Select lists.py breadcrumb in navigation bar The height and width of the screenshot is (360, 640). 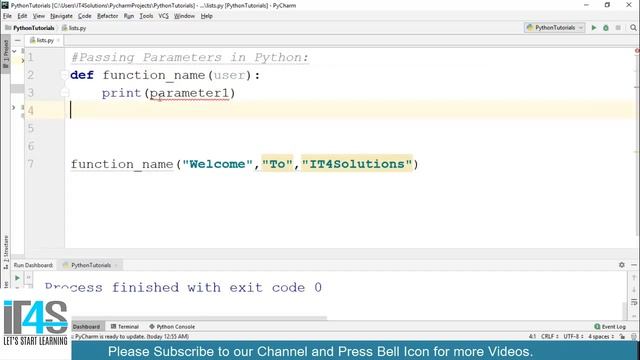(74, 28)
